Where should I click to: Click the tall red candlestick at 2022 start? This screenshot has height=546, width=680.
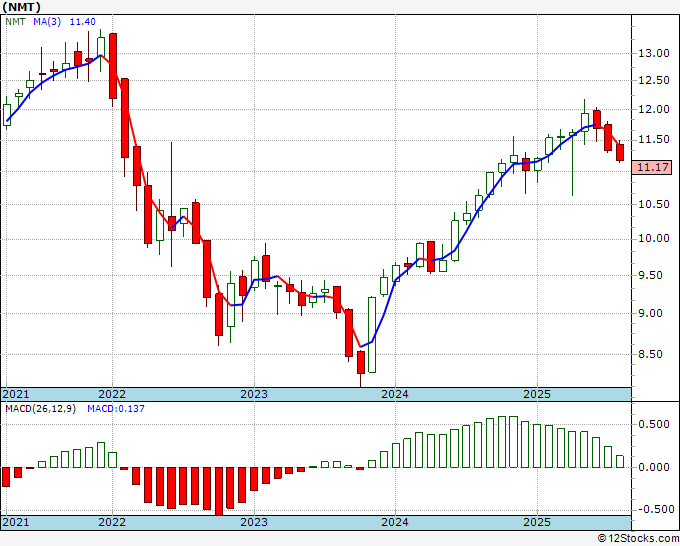(113, 66)
